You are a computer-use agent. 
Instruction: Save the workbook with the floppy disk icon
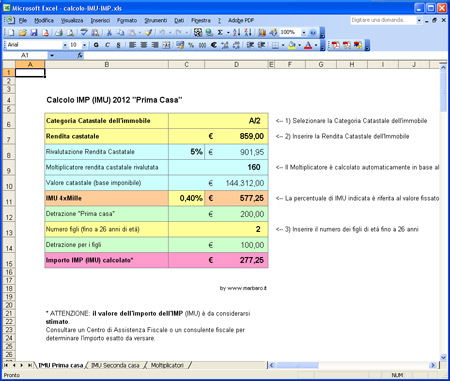[34, 33]
